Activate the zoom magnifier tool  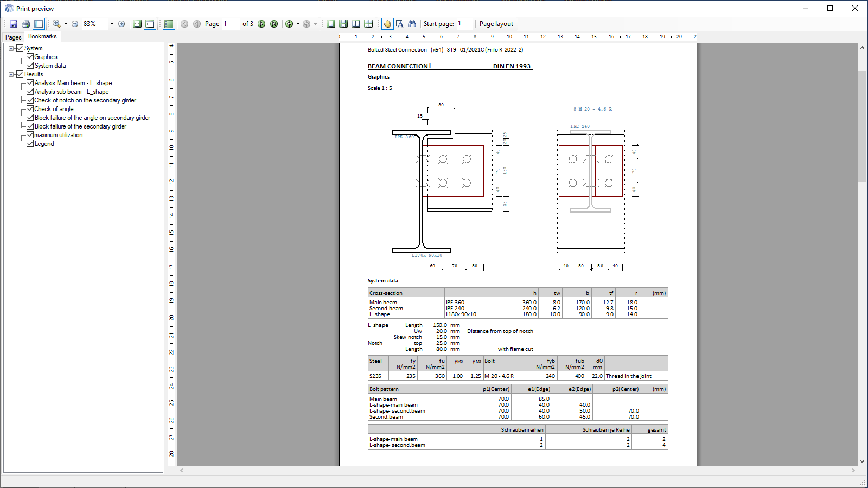56,24
